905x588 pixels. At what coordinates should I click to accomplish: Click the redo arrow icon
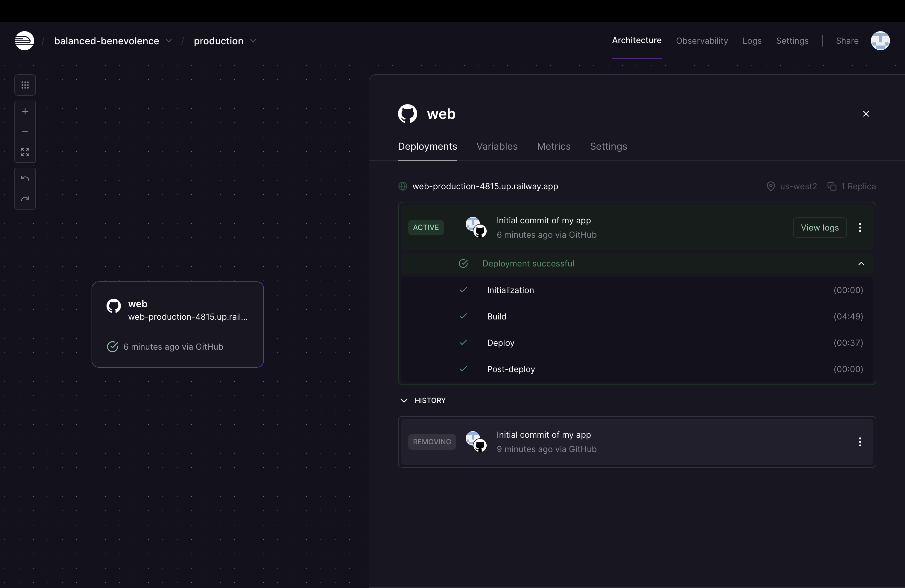pyautogui.click(x=25, y=199)
